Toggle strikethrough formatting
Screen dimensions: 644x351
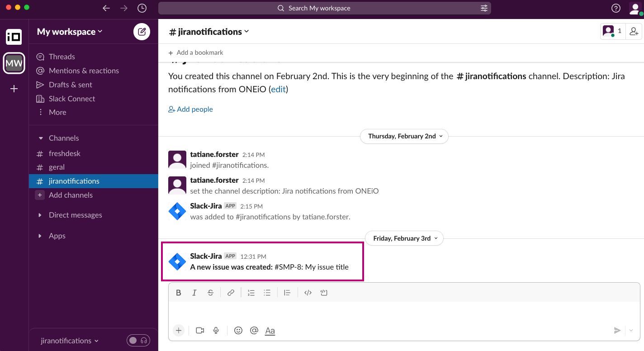point(210,293)
